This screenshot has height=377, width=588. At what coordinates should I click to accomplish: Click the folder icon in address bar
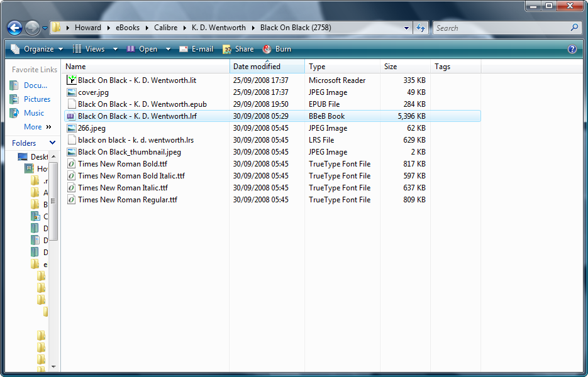56,28
